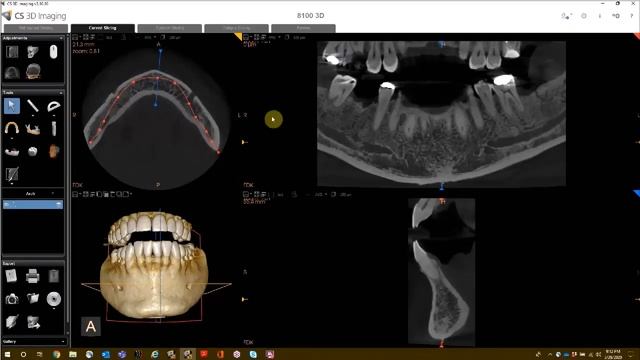Image resolution: width=640 pixels, height=360 pixels.
Task: Switch to the fourth workspace tab
Action: (x=236, y=28)
